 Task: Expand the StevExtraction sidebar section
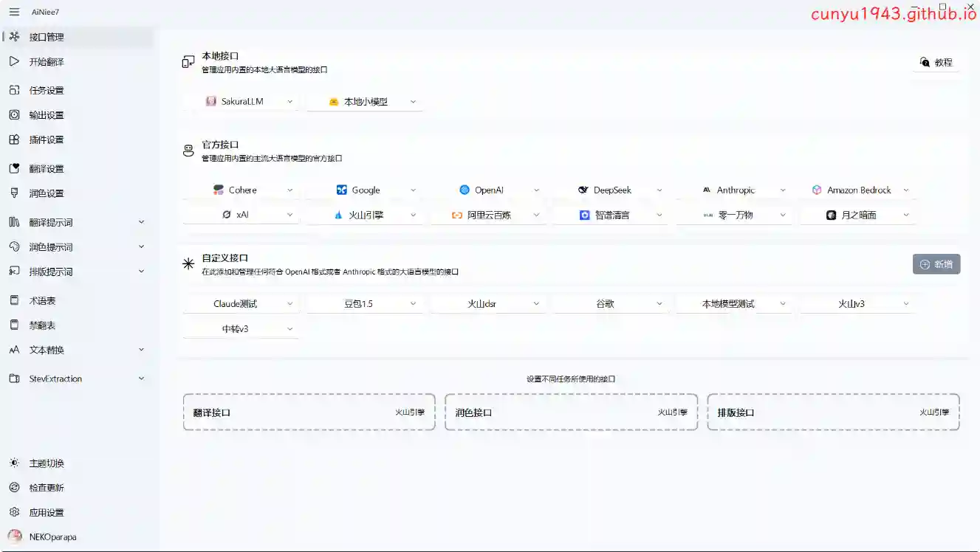(x=141, y=379)
